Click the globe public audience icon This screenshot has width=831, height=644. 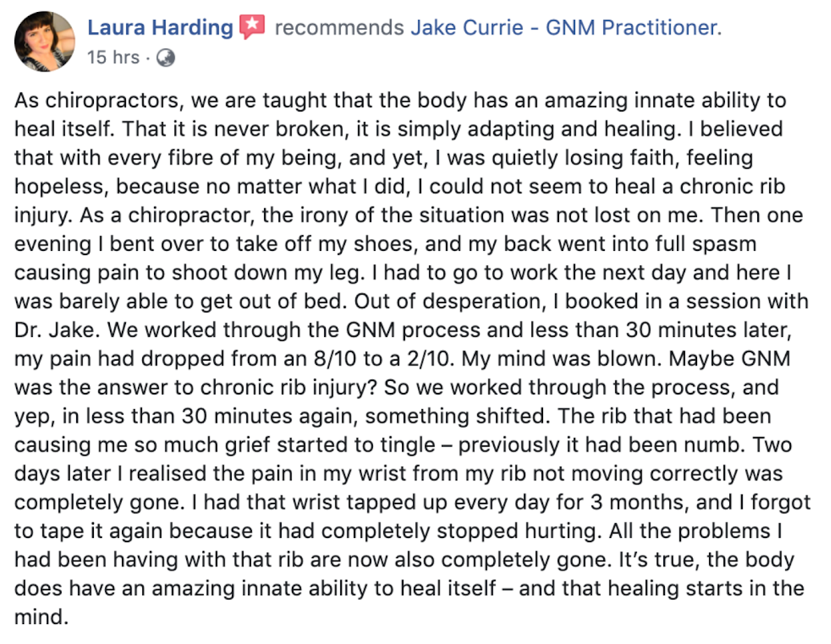coord(166,58)
